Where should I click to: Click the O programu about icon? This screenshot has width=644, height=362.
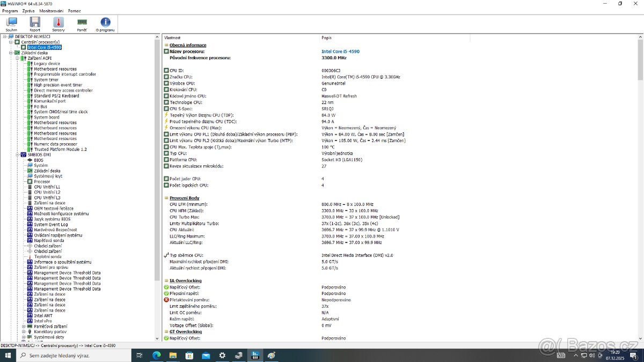coord(105,22)
